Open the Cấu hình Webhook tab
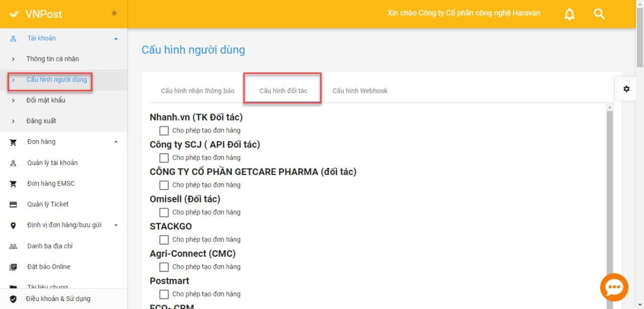The width and height of the screenshot is (644, 309). click(360, 91)
